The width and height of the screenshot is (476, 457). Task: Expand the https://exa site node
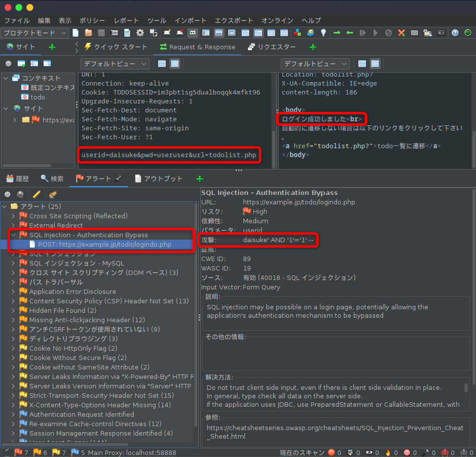(14, 120)
